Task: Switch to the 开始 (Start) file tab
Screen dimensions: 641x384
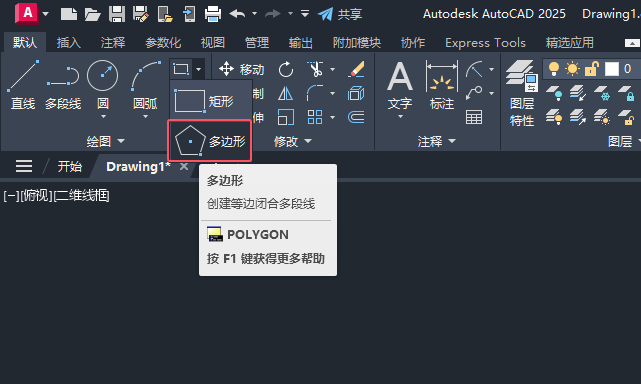Action: 69,166
